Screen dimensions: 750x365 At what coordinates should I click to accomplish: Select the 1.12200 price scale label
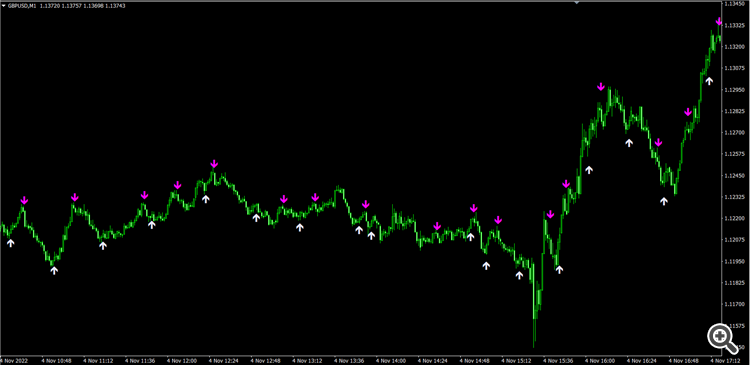[735, 219]
